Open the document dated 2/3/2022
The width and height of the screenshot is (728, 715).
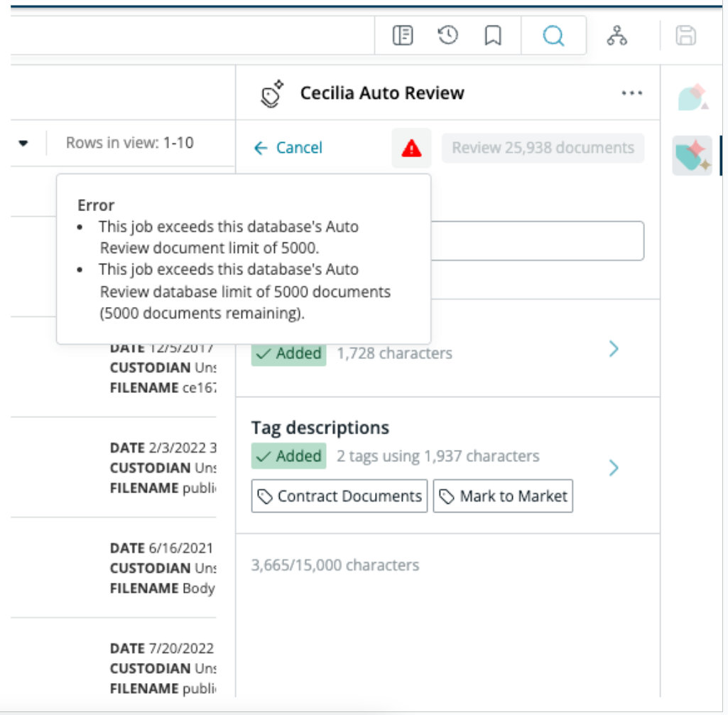click(162, 468)
